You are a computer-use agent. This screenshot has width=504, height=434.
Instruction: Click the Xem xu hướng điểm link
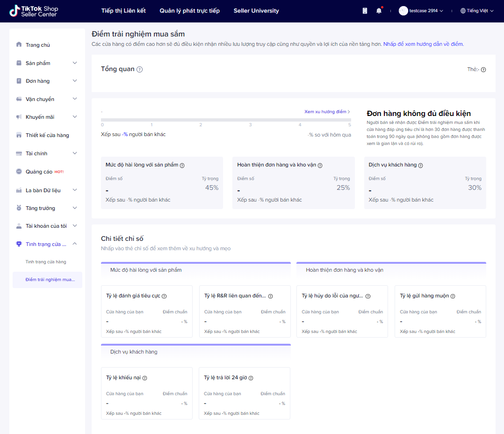point(327,112)
